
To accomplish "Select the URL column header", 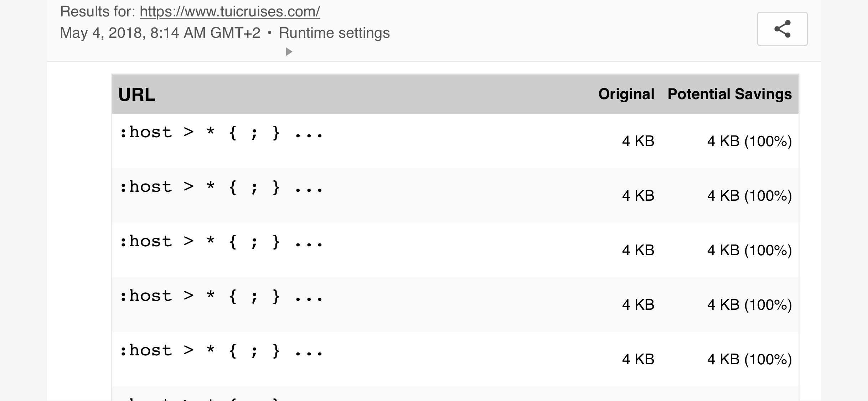I will click(136, 94).
